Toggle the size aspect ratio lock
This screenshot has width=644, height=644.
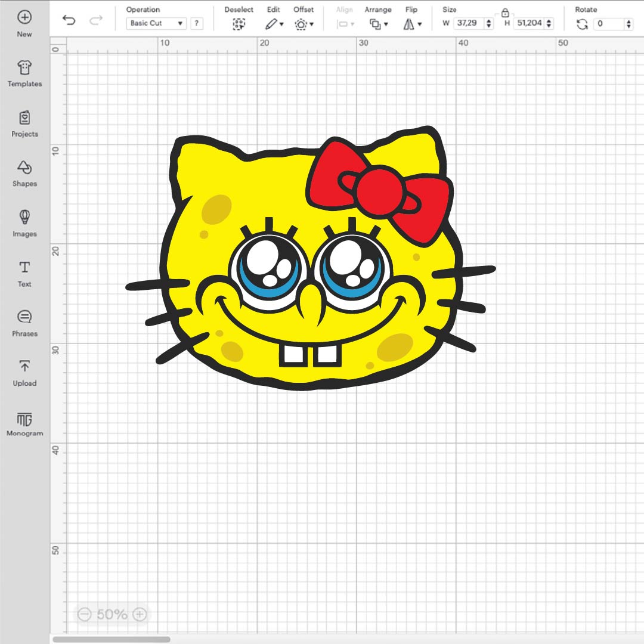click(x=505, y=14)
